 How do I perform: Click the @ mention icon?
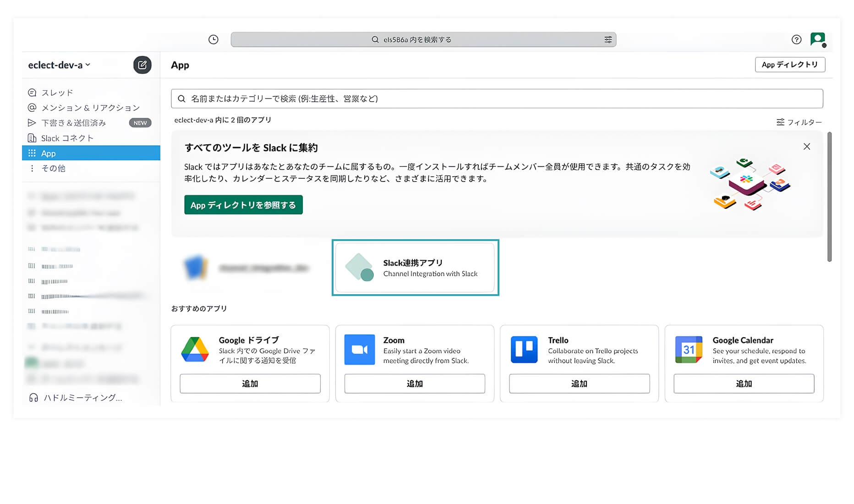click(32, 108)
